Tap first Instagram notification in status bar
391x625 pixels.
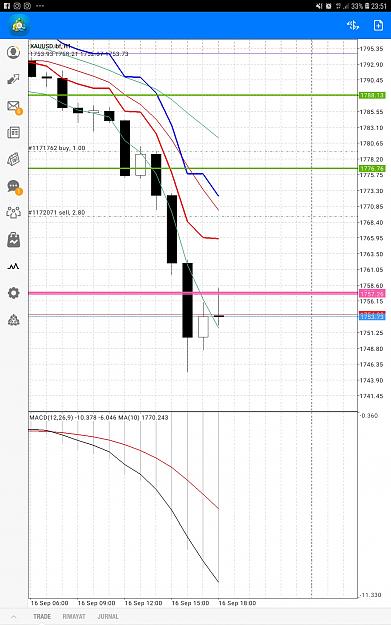point(17,6)
